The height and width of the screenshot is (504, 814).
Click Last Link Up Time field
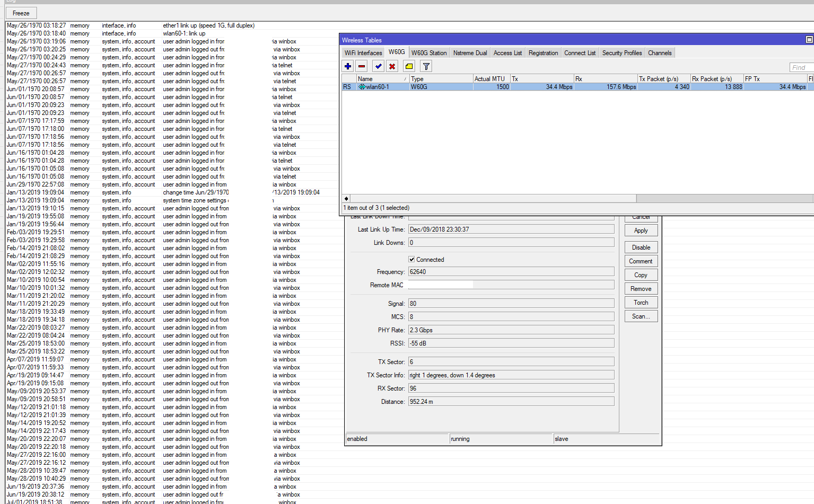[x=511, y=229]
